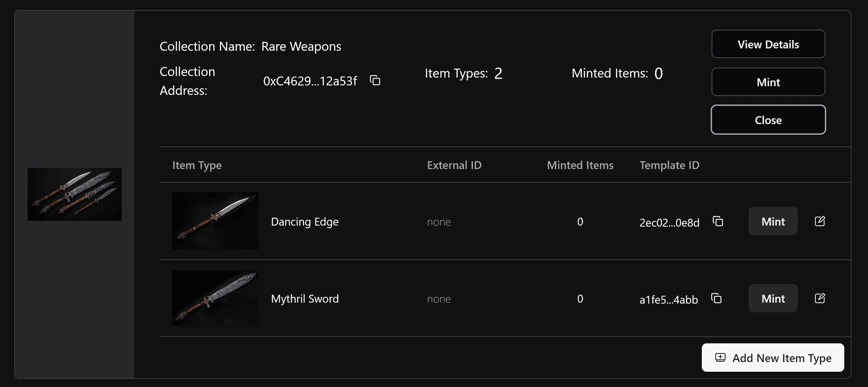The height and width of the screenshot is (387, 868).
Task: Copy the collection address 0xC4629...12a53f
Action: 375,81
